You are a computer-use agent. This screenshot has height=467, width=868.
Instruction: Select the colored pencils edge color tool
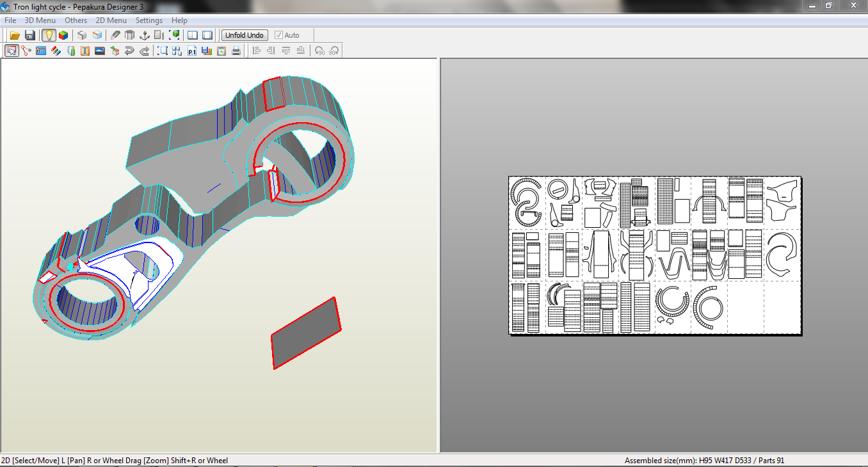[56, 51]
